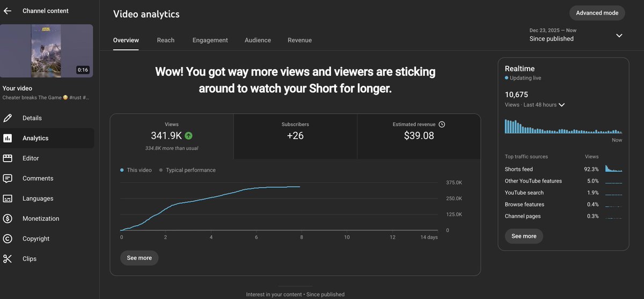Click the Other YouTube features traffic row
644x299 pixels.
point(563,181)
